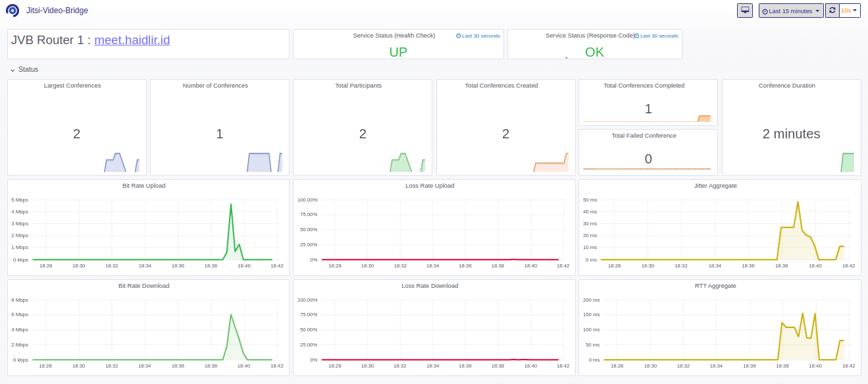Open the Largest Conferences panel title menu
Image resolution: width=868 pixels, height=384 pixels.
(x=72, y=86)
